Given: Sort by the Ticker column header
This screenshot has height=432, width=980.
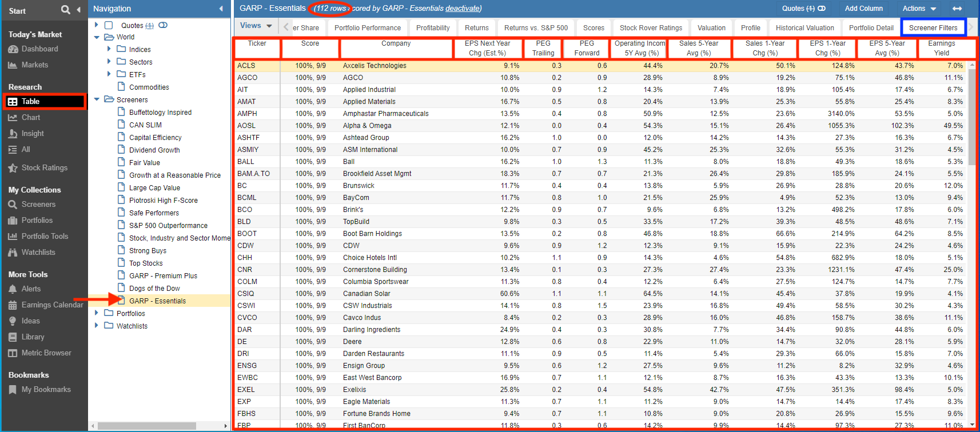Looking at the screenshot, I should pyautogui.click(x=257, y=48).
